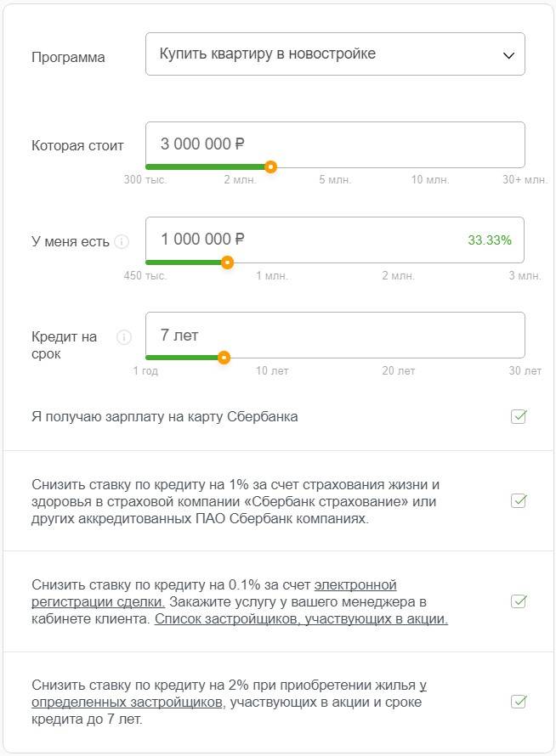Focus the '7 лет' term field
This screenshot has width=556, height=756.
pyautogui.click(x=335, y=335)
